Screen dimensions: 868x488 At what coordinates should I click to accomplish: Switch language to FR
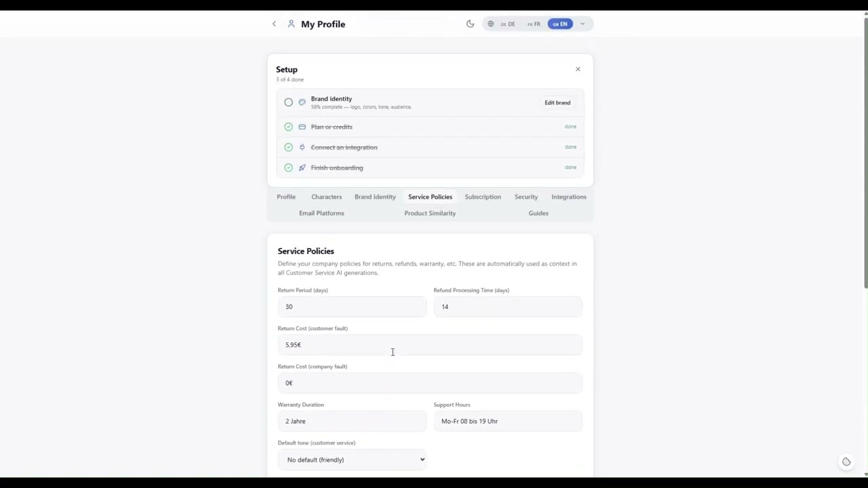point(534,24)
